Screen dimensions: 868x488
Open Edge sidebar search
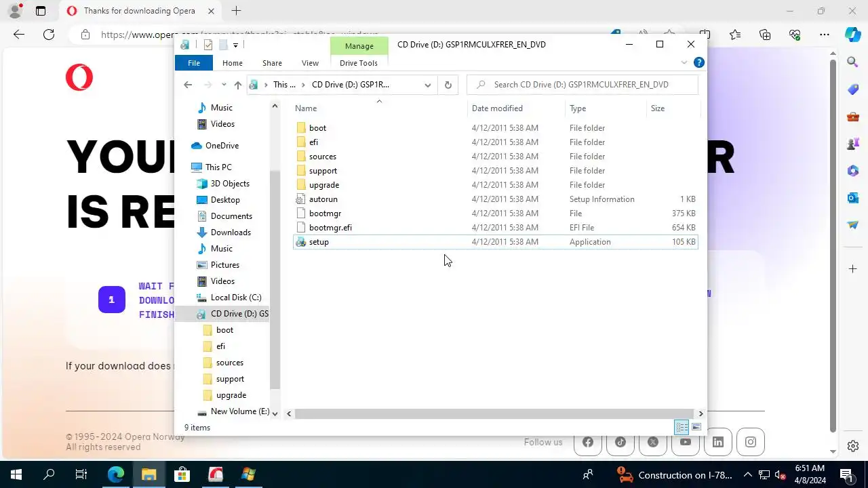(x=852, y=62)
